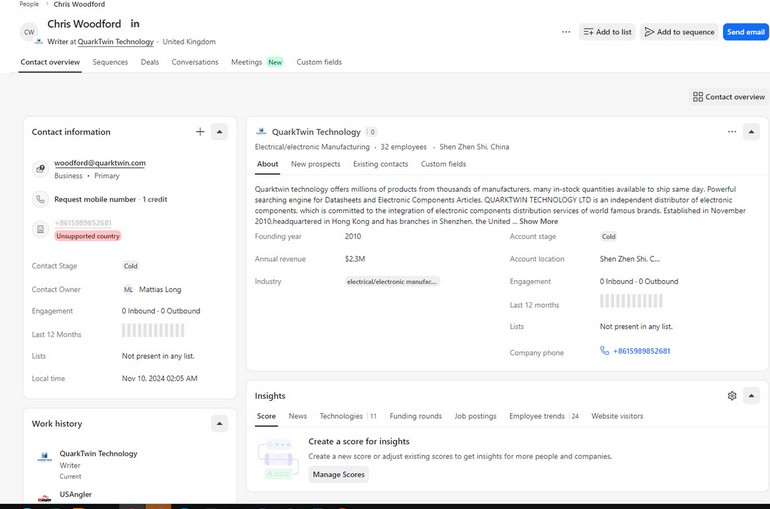This screenshot has width=770, height=509.
Task: Collapse the Work history section
Action: click(220, 424)
